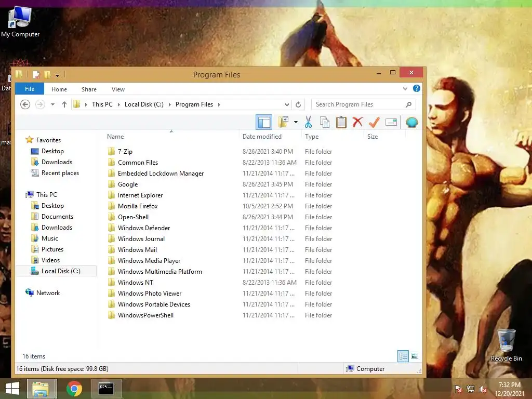The image size is (532, 399).
Task: Open Google Chrome from the taskbar
Action: click(74, 389)
